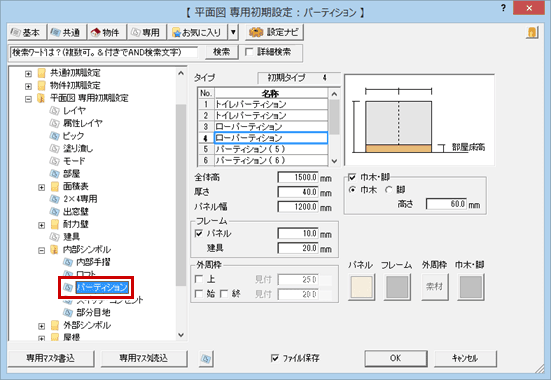The width and height of the screenshot is (551, 380).
Task: Click the 外部シンボル folder icon
Action: (x=55, y=325)
